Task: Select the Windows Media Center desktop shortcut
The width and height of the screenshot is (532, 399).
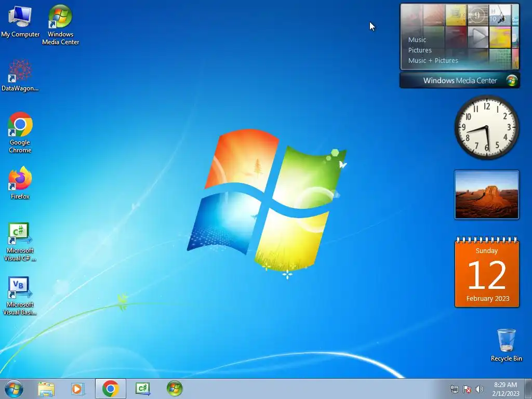Action: [60, 24]
